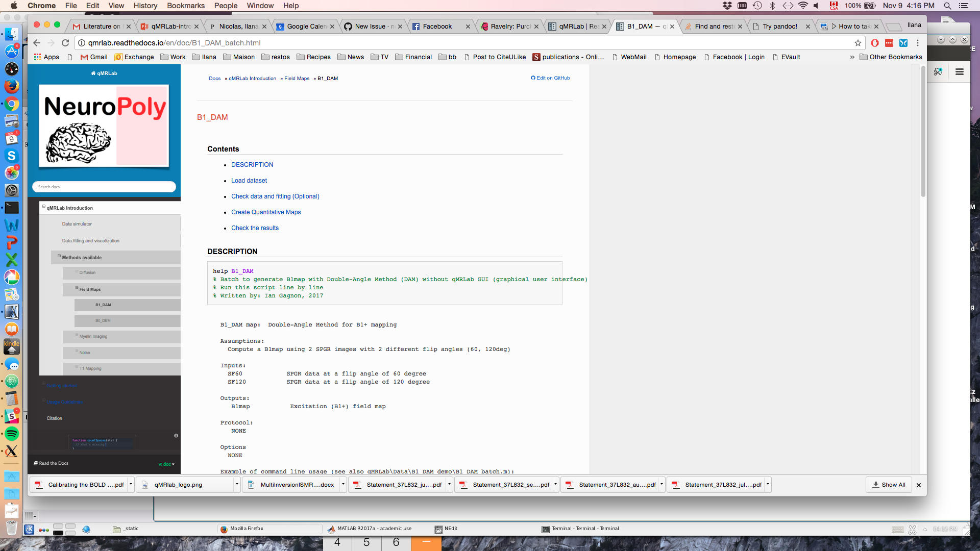Open Spotify from the Dock
This screenshot has width=980, height=551.
[12, 434]
